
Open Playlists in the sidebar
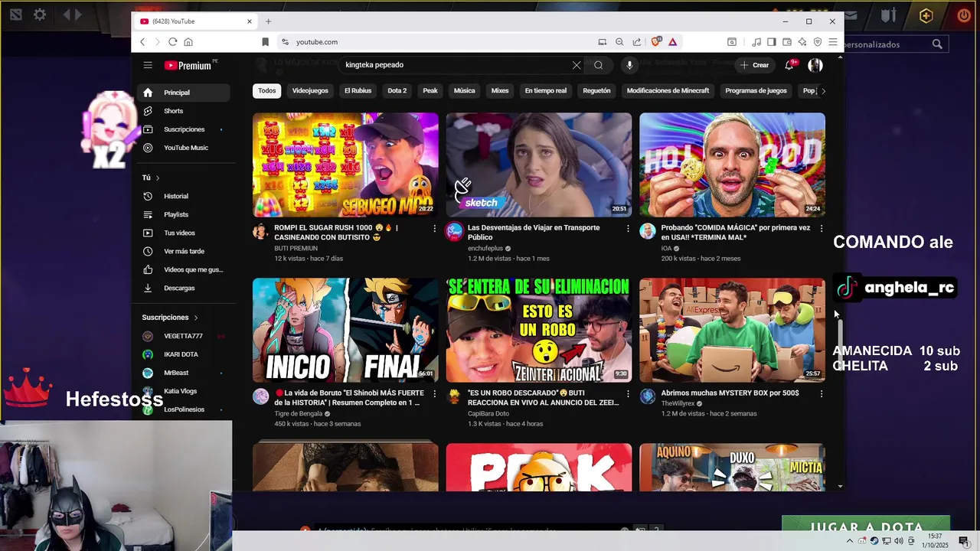pos(184,214)
